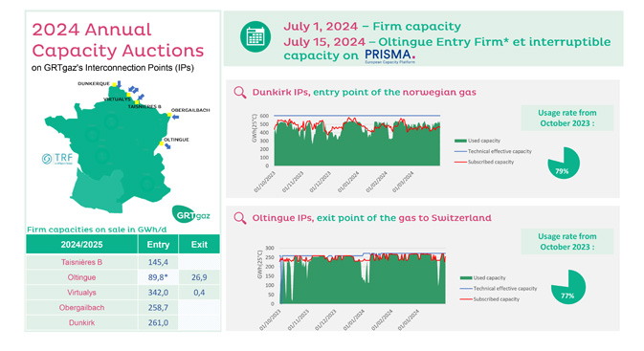Click the Oltingue 'Usage rate from October 2023' box
Viewport: 644px width, 351px height.
coord(567,242)
